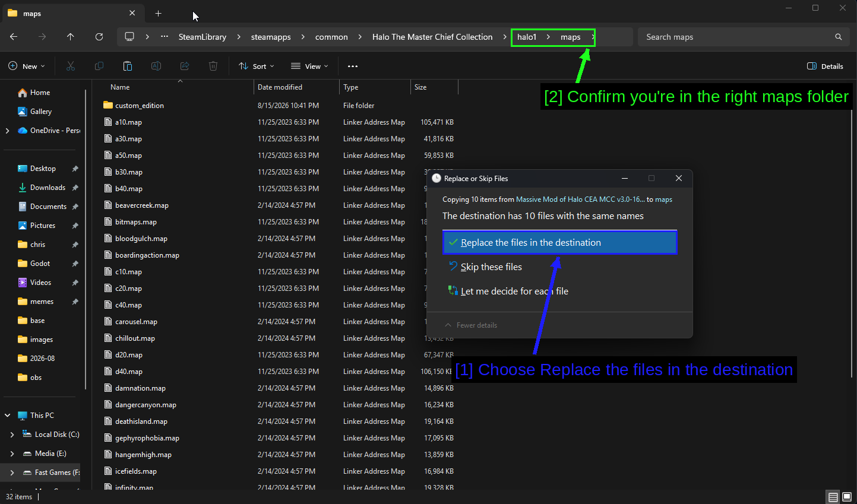The image size is (857, 504).
Task: Click the search magnifier icon
Action: pos(839,37)
